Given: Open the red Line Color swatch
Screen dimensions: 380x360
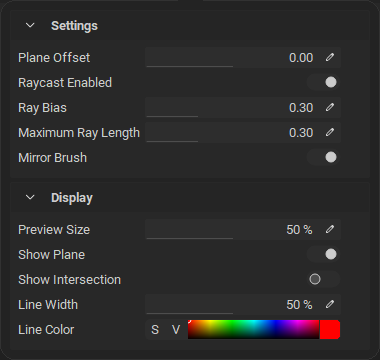Looking at the screenshot, I should 330,329.
